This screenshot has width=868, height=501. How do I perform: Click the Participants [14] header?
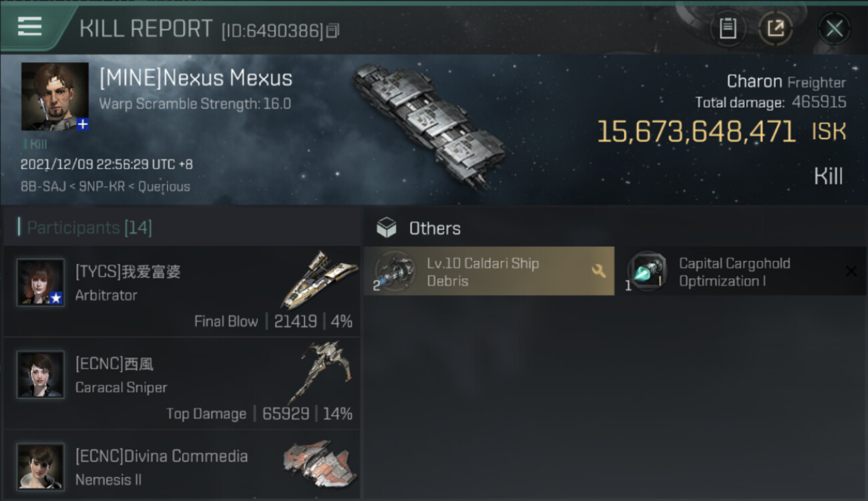pyautogui.click(x=89, y=228)
